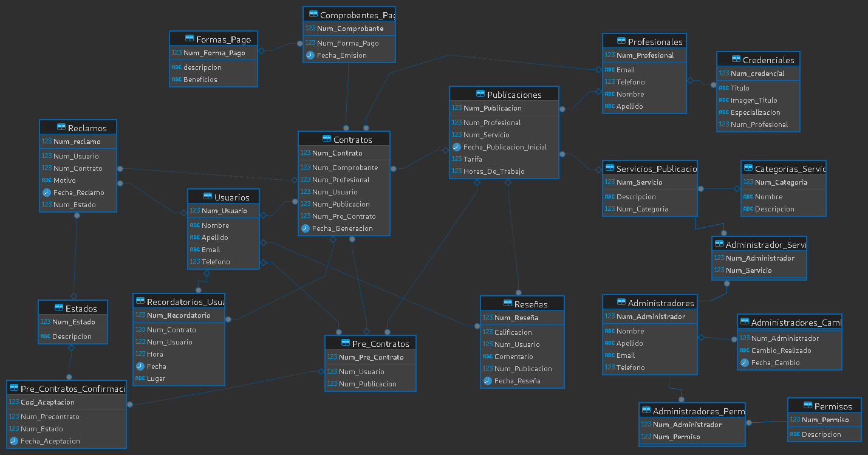Screen dimensions: 868x455
Task: Select the 123 type icon beside Num_Contrato
Action: (x=306, y=153)
